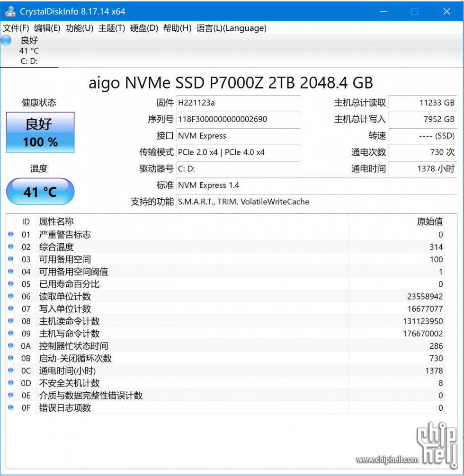The width and height of the screenshot is (464, 476).
Task: Click the raw value 286
Action: click(x=436, y=346)
